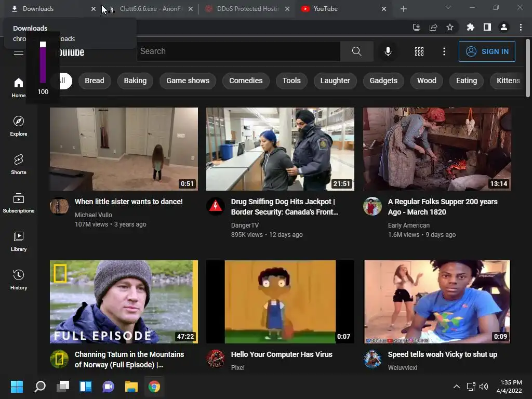Filter videos by Comedies chip
Viewport: 532px width, 399px height.
pos(246,81)
